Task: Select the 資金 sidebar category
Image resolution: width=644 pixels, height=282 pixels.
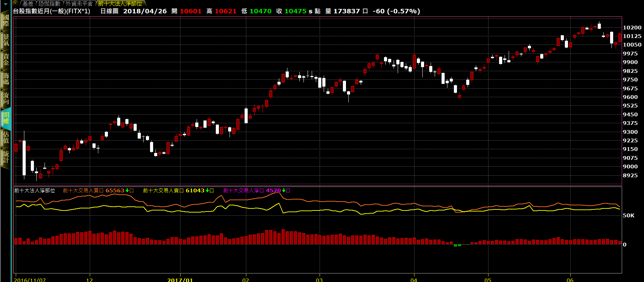Action: [6, 60]
